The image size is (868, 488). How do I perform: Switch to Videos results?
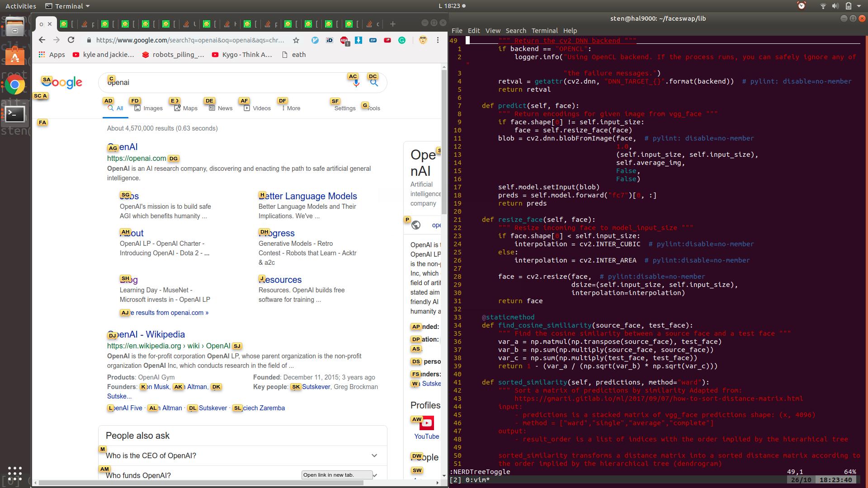click(x=257, y=108)
